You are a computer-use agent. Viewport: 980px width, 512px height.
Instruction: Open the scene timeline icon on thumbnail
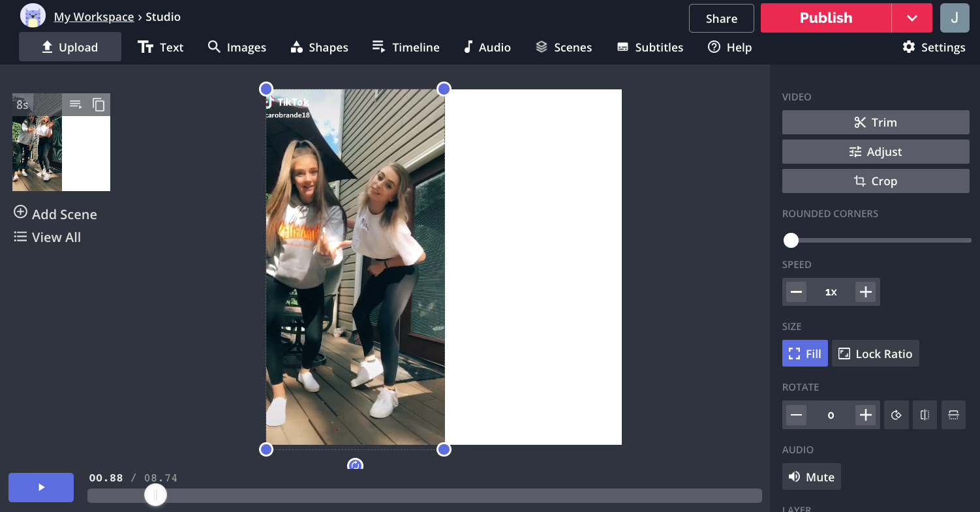[x=76, y=104]
